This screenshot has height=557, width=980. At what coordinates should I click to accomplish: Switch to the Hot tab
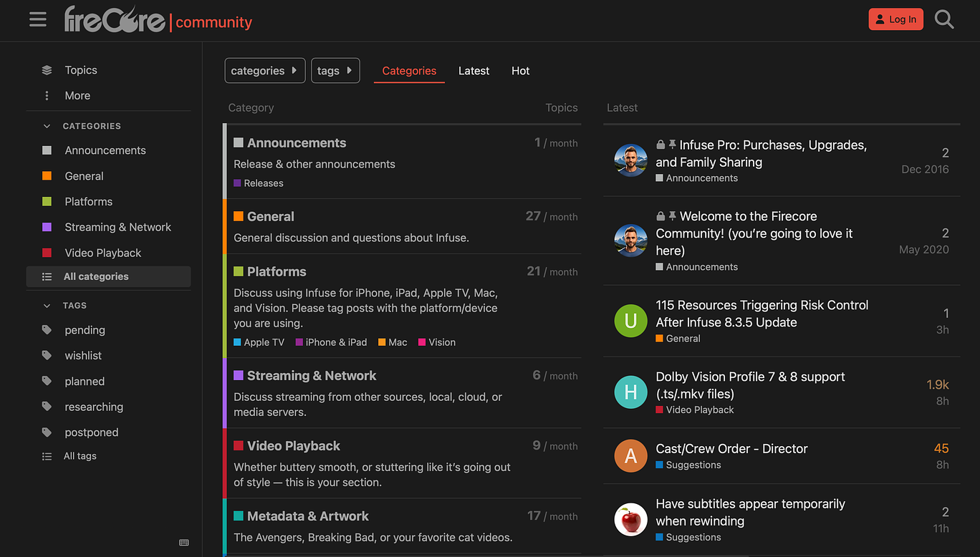click(521, 71)
